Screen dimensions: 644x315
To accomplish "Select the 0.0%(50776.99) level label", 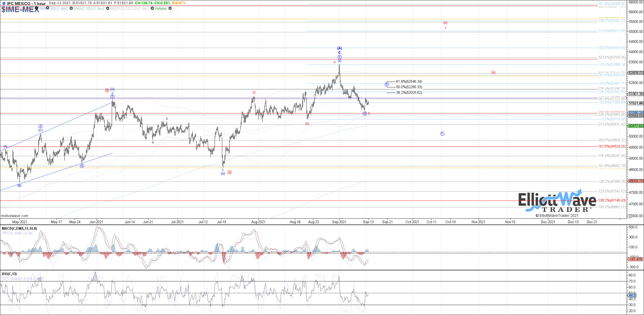I will [614, 119].
